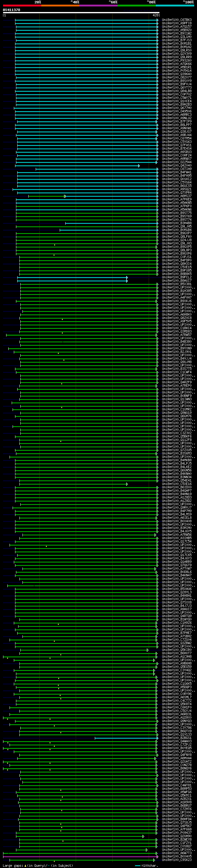Image resolution: width=197 pixels, height=868 pixels.
Task: Click the UniRef100_Q5KMI1 label
Action: [177, 796]
